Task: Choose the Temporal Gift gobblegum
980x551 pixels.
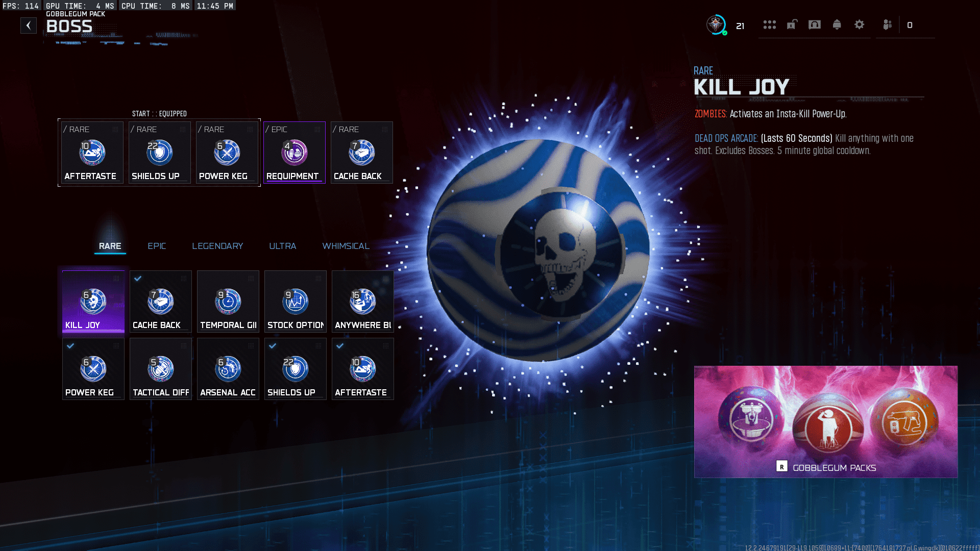Action: coord(228,302)
